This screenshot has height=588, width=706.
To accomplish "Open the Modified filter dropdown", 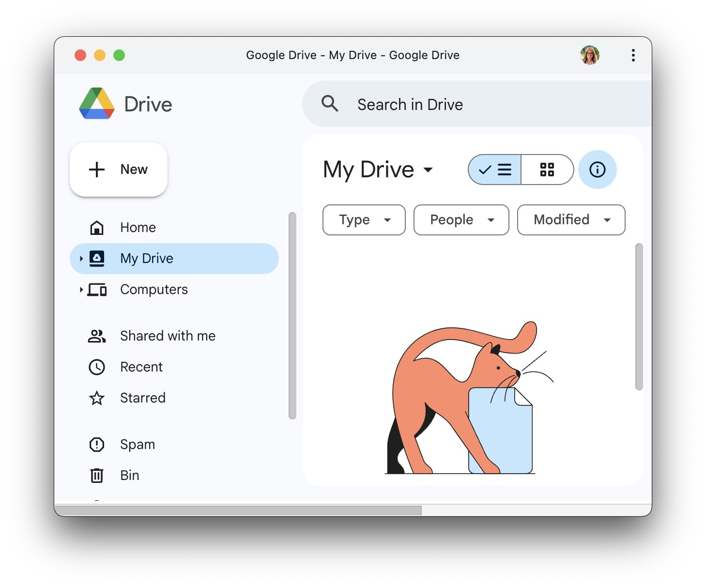I will (571, 220).
